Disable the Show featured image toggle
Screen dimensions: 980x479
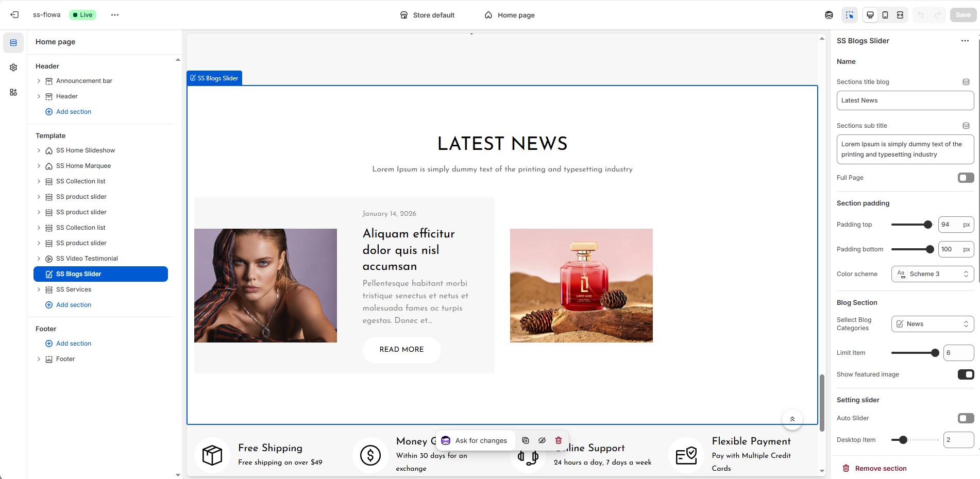pyautogui.click(x=966, y=374)
